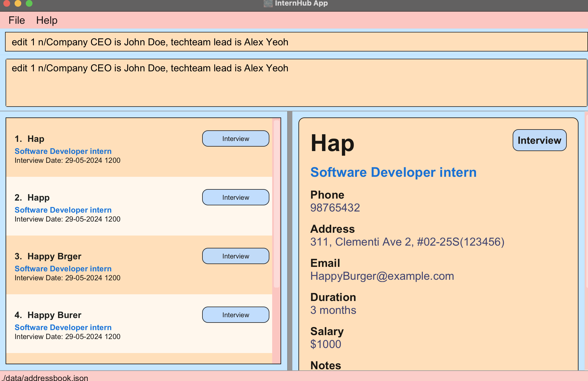Click the command input text field
This screenshot has width=588, height=381.
click(296, 42)
